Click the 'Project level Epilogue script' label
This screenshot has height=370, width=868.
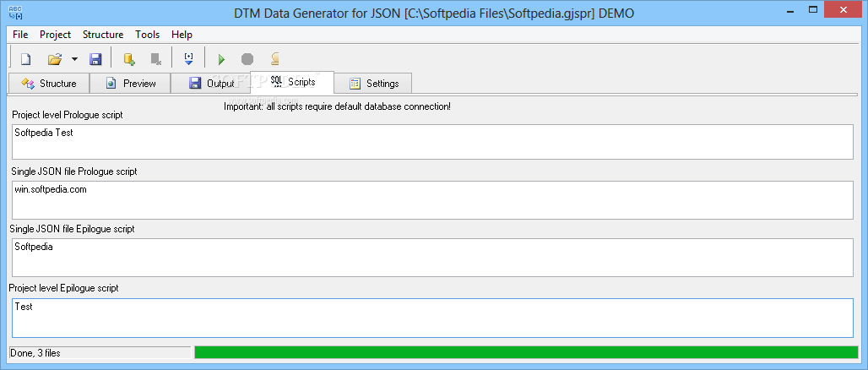63,288
